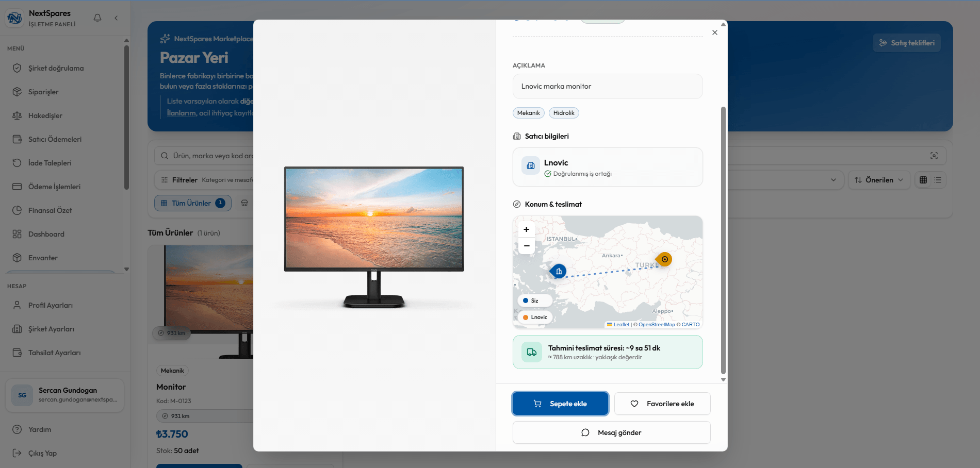Click the modal vertical scrollbar
Viewport: 980px width, 468px height.
(723, 240)
